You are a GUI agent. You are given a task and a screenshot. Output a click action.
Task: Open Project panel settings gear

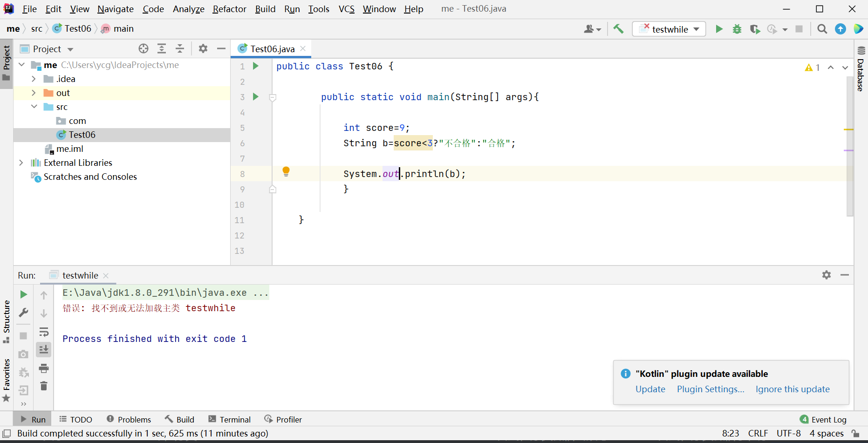203,48
